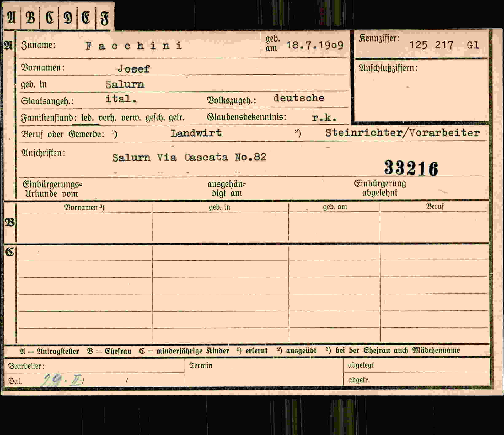Click marital status option 'getr.'
This screenshot has height=435, width=504.
(x=176, y=118)
